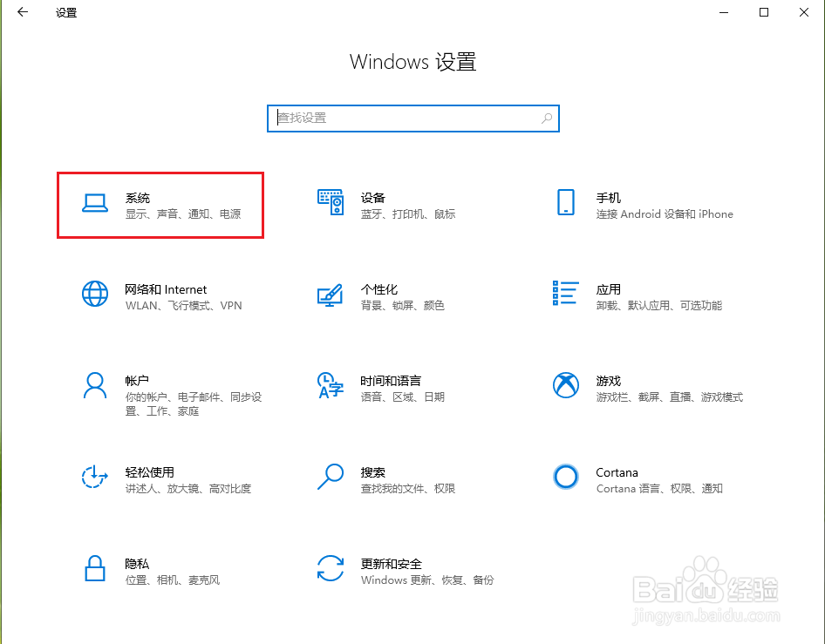
Task: Click inside the 查找设置 search box
Action: (x=392, y=118)
